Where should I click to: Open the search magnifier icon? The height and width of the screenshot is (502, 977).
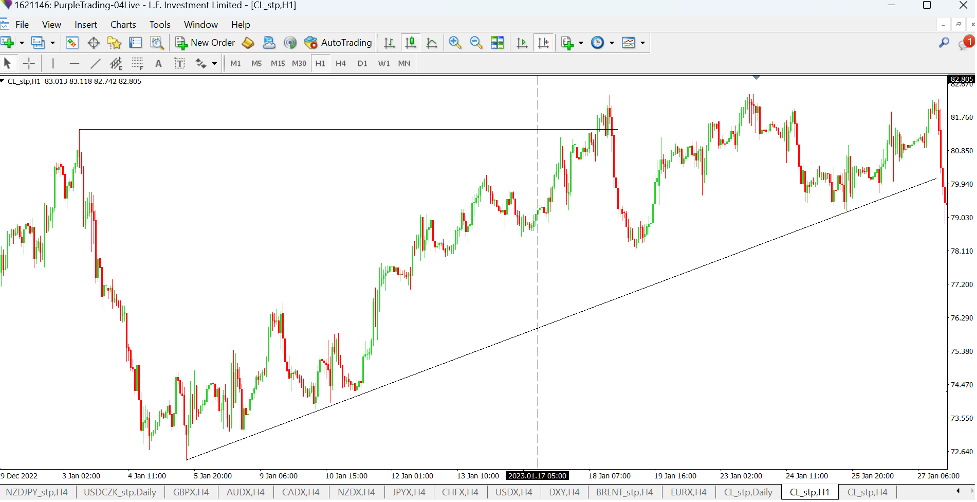point(945,43)
